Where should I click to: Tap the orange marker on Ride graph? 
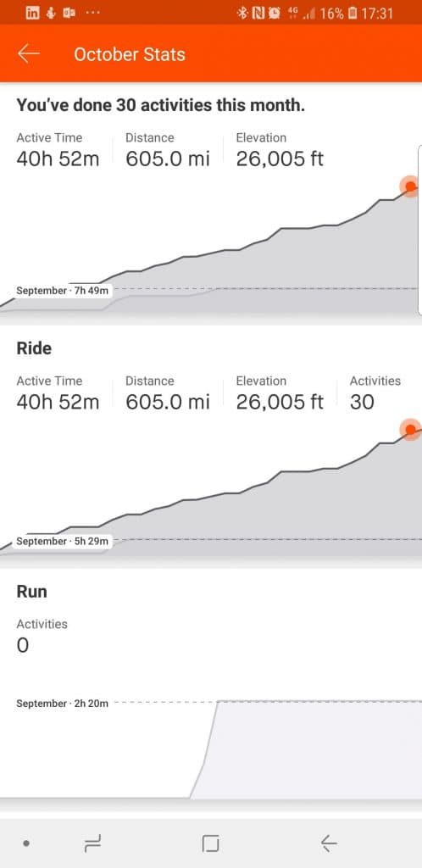pos(410,430)
